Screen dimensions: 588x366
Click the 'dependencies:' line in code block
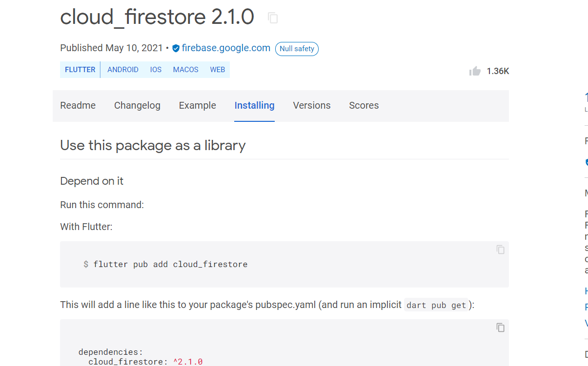(x=111, y=352)
